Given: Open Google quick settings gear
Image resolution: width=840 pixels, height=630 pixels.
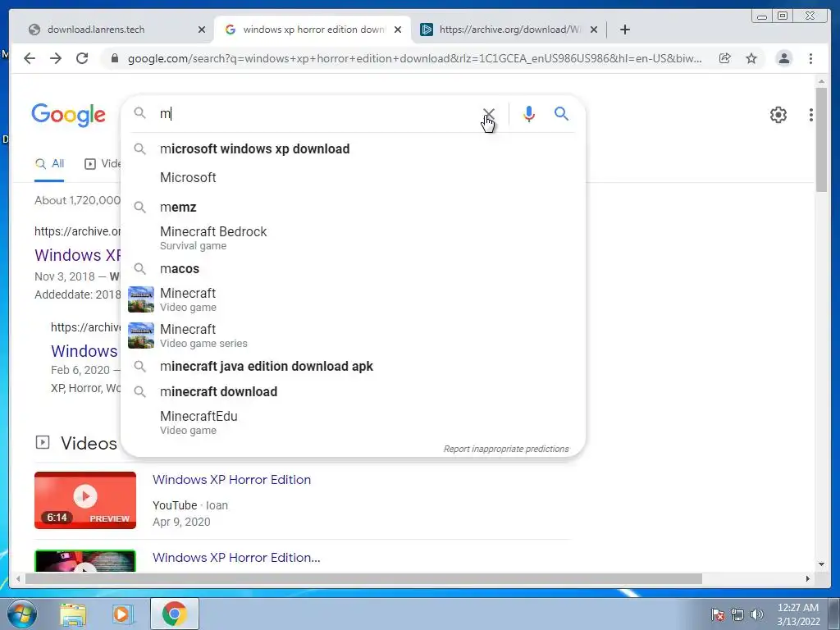Looking at the screenshot, I should coord(778,115).
